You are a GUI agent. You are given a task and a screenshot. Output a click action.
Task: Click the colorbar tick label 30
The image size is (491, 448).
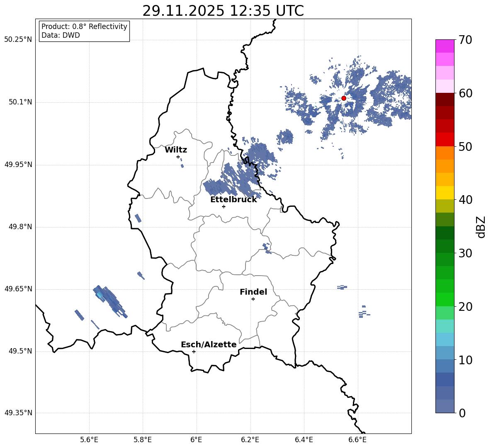pyautogui.click(x=465, y=253)
